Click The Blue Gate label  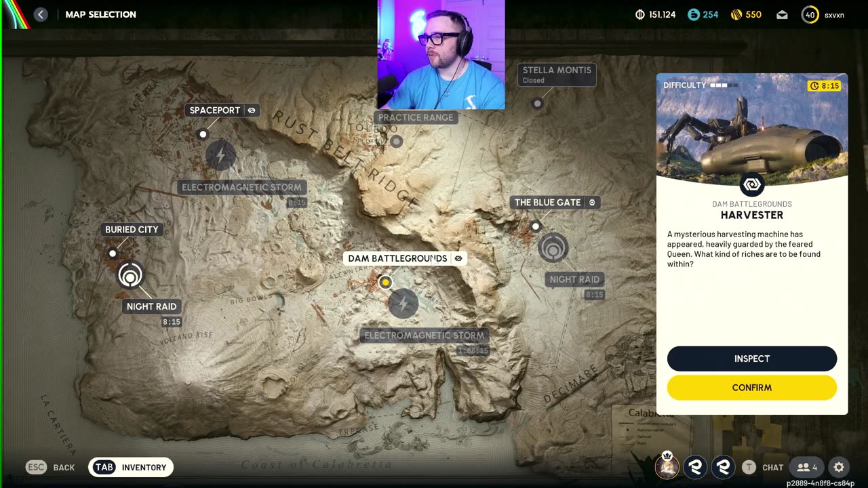point(548,203)
